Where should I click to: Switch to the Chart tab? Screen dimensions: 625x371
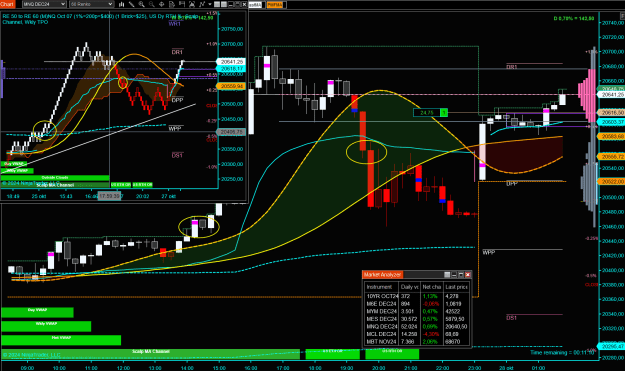(7, 4)
